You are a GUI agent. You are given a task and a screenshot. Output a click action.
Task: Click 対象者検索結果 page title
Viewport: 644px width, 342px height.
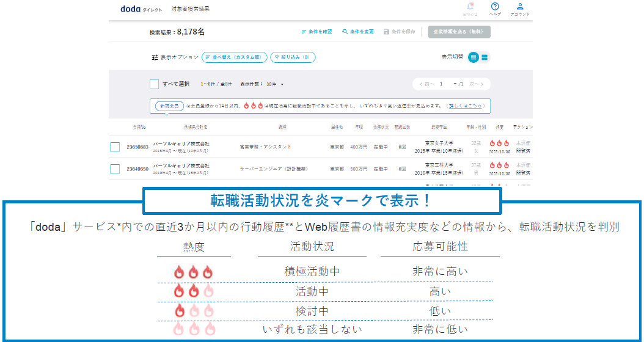(191, 9)
